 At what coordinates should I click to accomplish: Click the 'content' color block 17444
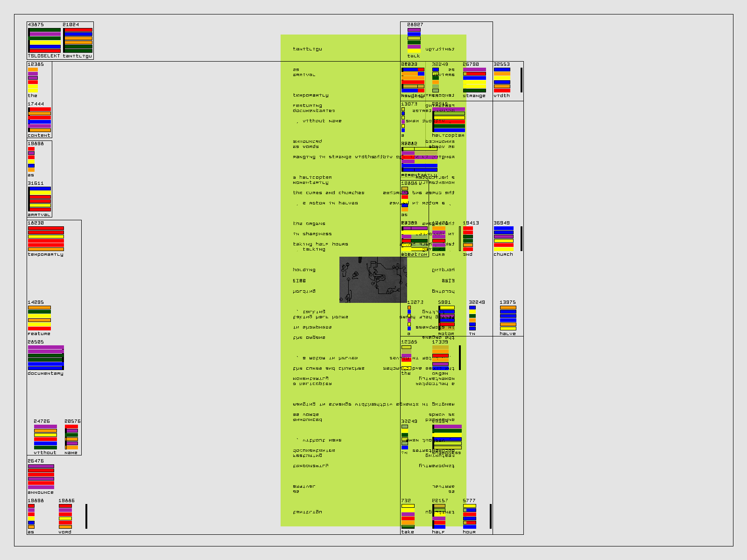click(x=39, y=119)
